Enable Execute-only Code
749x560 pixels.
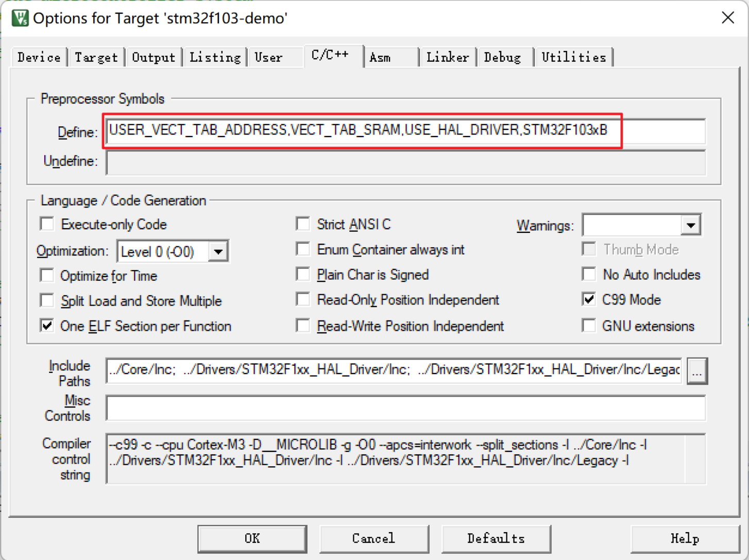pyautogui.click(x=46, y=224)
